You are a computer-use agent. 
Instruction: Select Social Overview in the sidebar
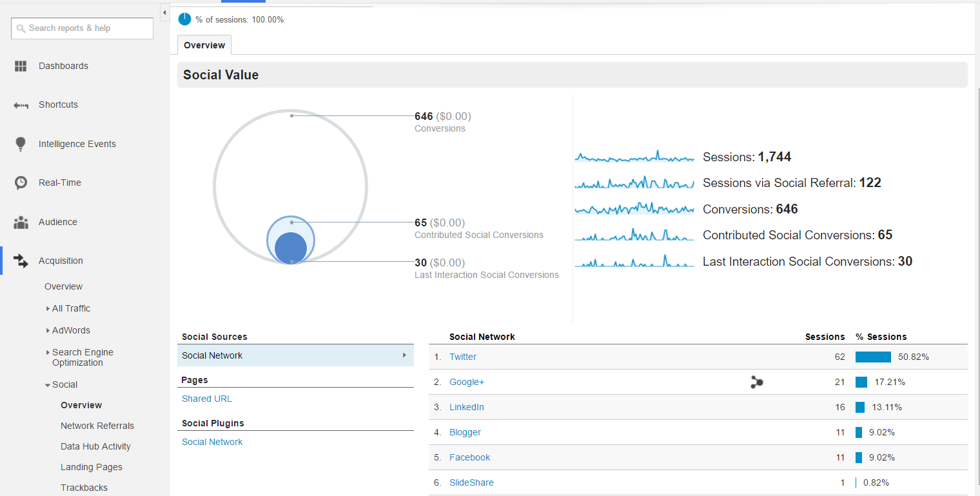(81, 405)
